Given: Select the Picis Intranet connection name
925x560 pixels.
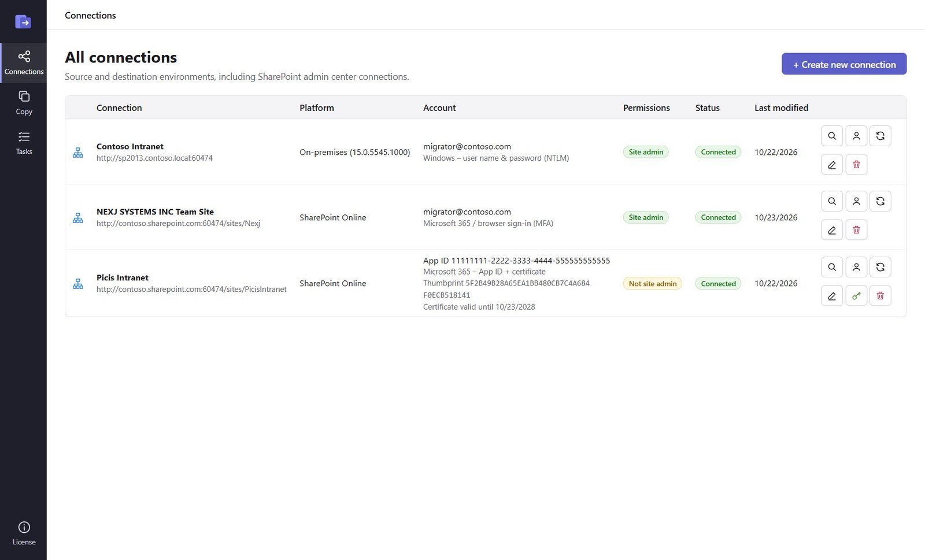Looking at the screenshot, I should click(x=123, y=277).
